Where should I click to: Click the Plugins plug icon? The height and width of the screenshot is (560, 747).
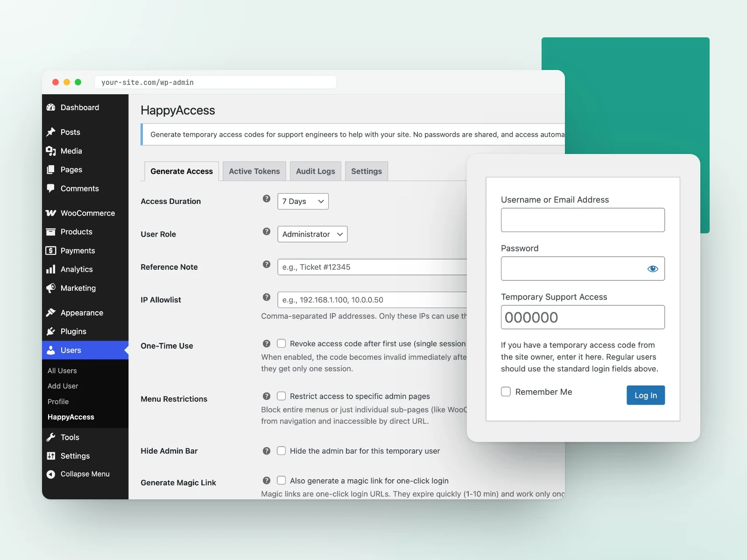pos(51,331)
